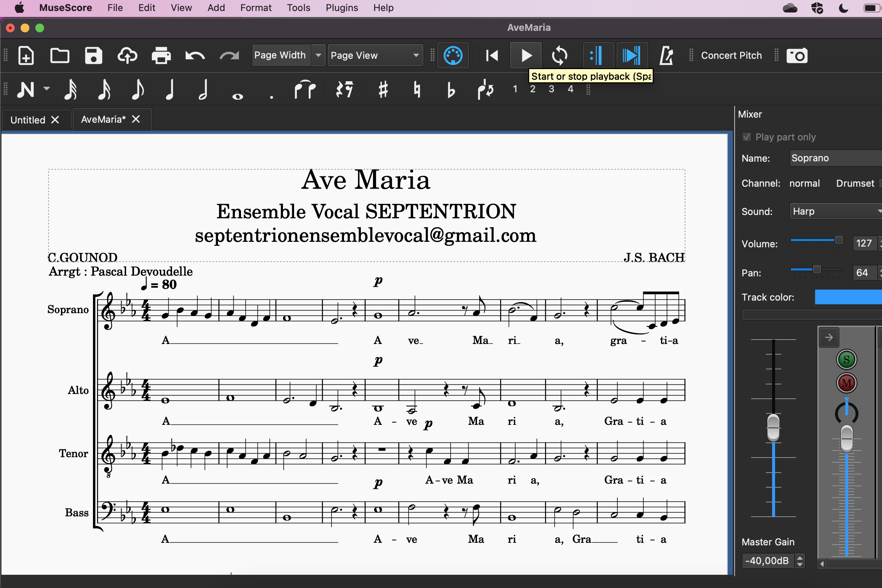Toggle the Play part only checkbox
This screenshot has width=882, height=588.
point(746,137)
